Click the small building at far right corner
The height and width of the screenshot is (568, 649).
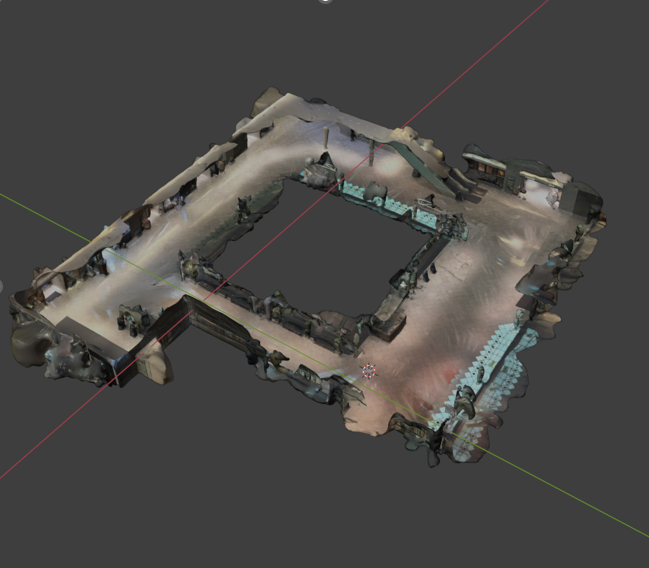pos(581,199)
